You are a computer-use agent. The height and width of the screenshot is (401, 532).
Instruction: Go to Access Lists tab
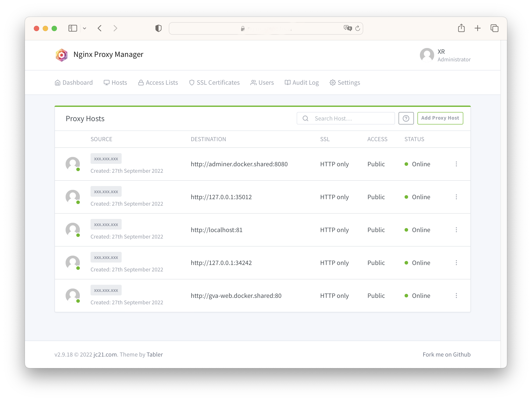click(158, 82)
